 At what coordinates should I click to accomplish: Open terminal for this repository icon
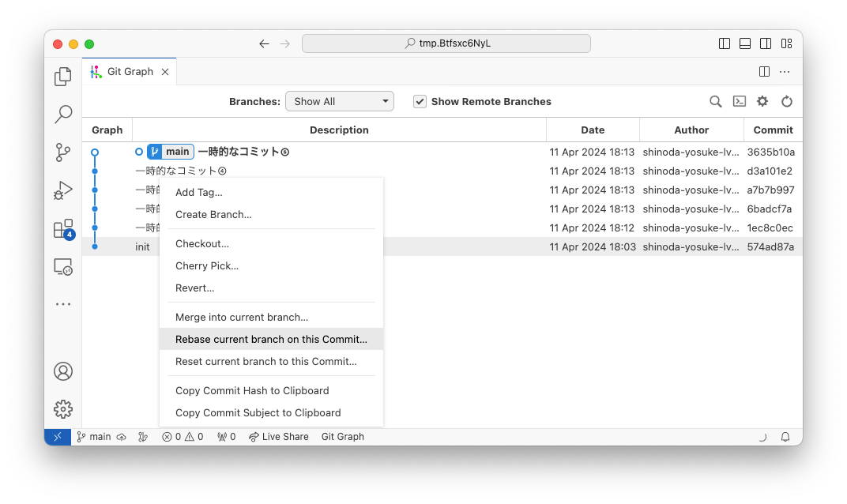(x=739, y=102)
